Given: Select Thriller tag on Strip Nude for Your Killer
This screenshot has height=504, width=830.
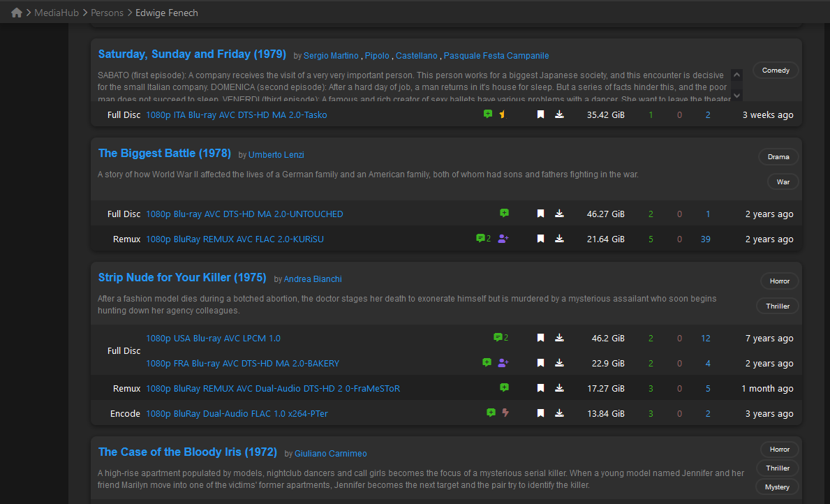Looking at the screenshot, I should (x=778, y=306).
